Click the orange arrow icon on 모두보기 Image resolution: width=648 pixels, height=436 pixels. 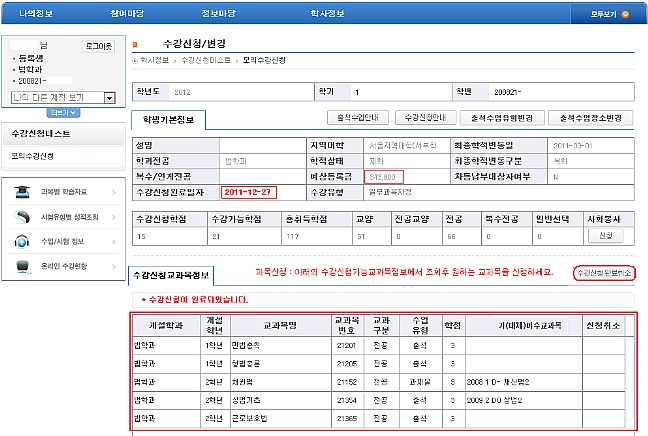pos(626,15)
